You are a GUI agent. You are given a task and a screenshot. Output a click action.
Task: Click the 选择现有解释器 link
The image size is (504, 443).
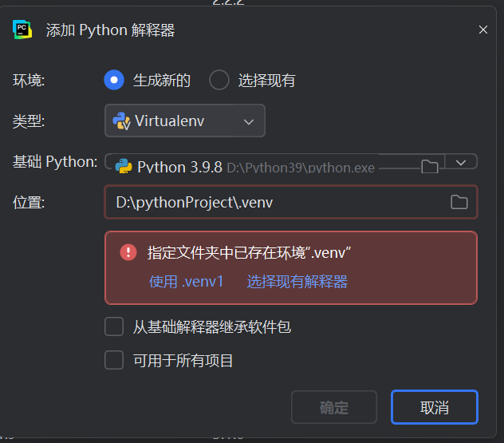click(x=297, y=282)
